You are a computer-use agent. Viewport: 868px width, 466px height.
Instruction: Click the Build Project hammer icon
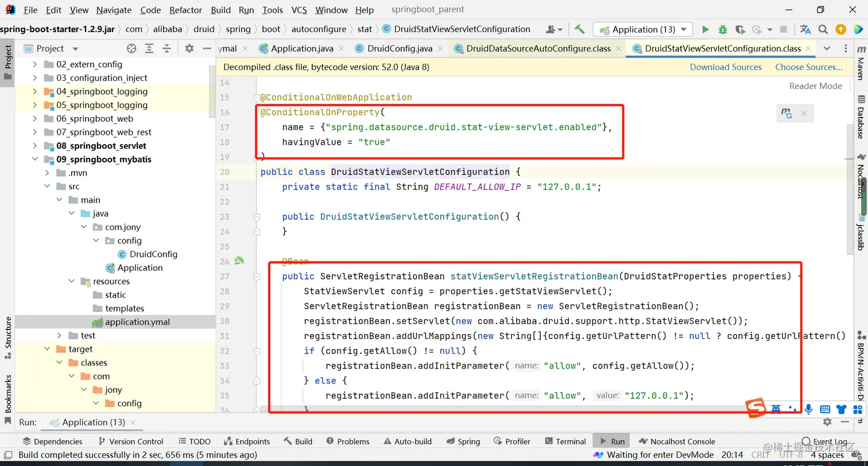(580, 29)
